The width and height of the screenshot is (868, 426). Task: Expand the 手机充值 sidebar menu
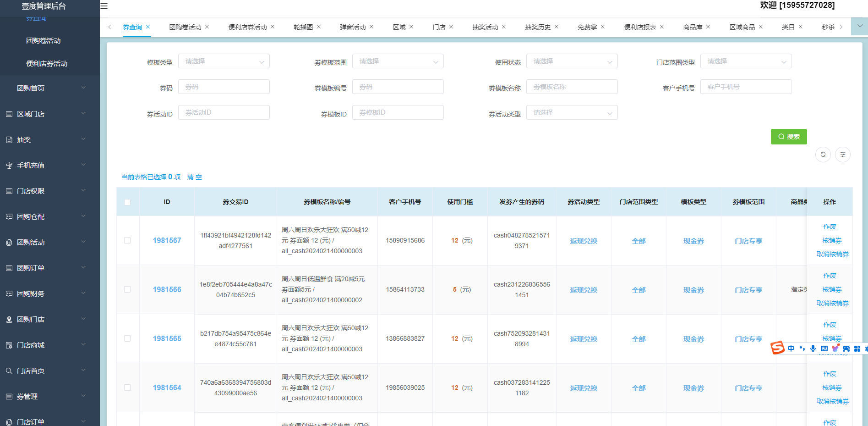point(50,165)
